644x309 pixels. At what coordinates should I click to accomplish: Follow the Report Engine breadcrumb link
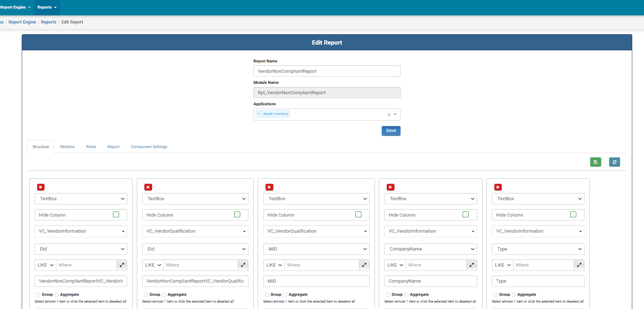[x=22, y=22]
